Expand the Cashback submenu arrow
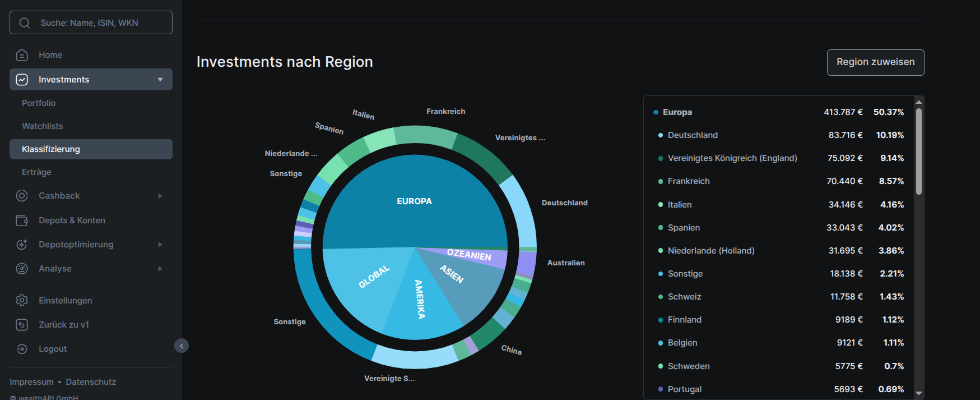Screen dimensions: 980x400 (160, 196)
